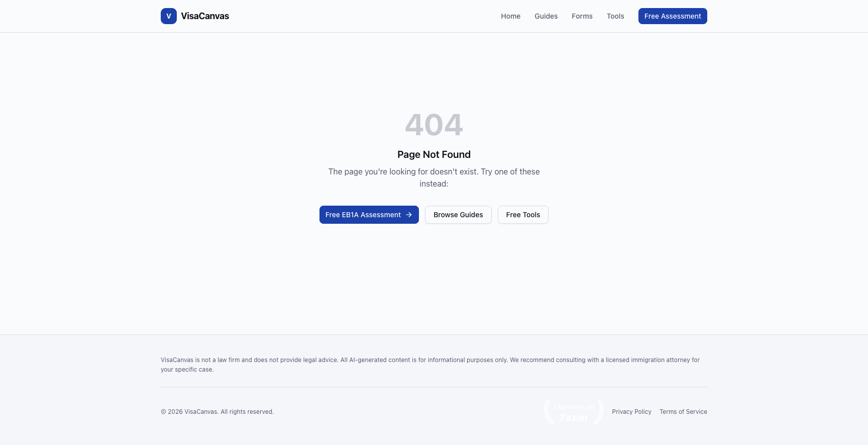
Task: Click the VisaCanvas brand name
Action: coord(205,16)
